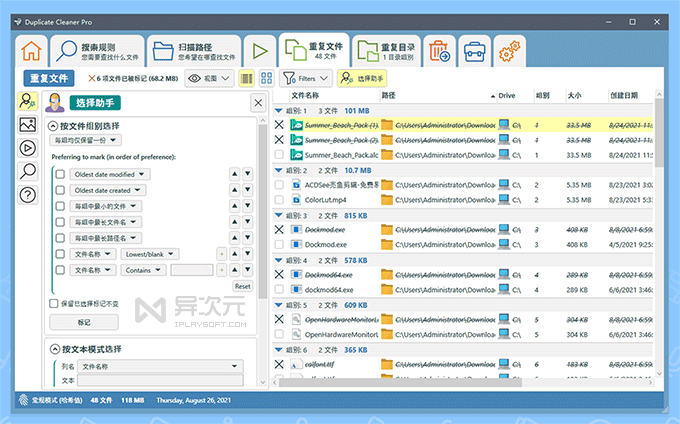The height and width of the screenshot is (424, 680).
Task: Tick checkbox beside 每组中最长文件名
Action: pyautogui.click(x=60, y=222)
